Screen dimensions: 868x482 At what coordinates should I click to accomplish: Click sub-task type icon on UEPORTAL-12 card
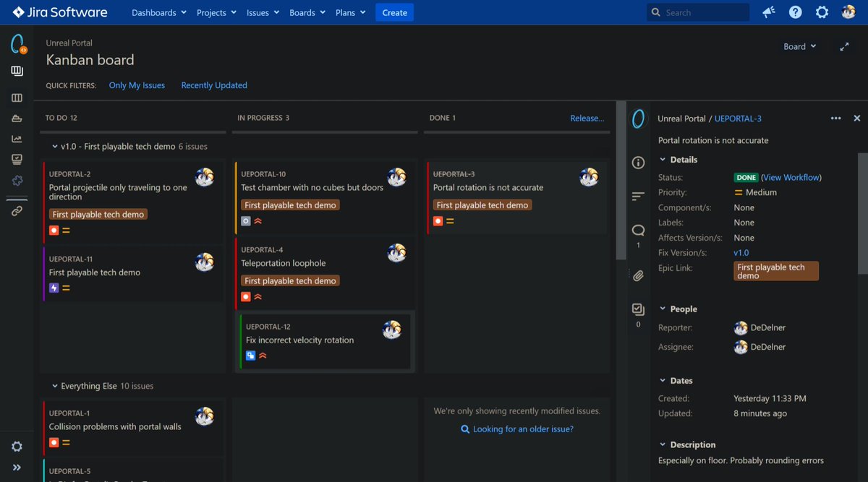(x=251, y=356)
